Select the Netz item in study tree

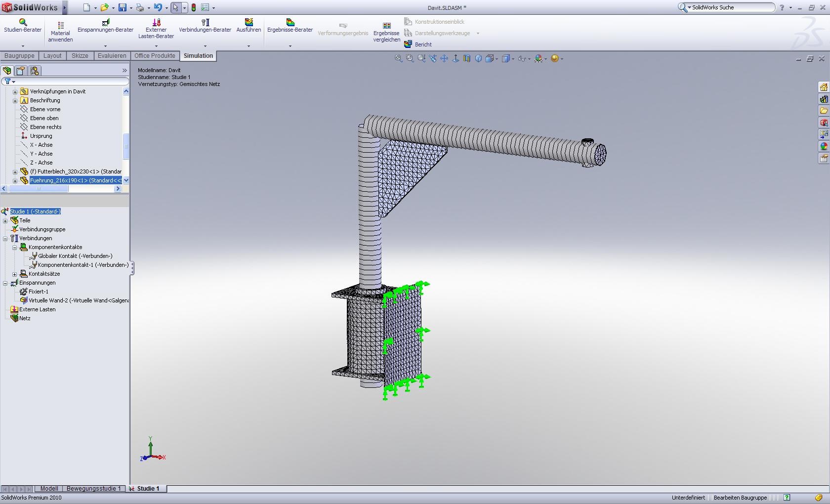tap(25, 318)
